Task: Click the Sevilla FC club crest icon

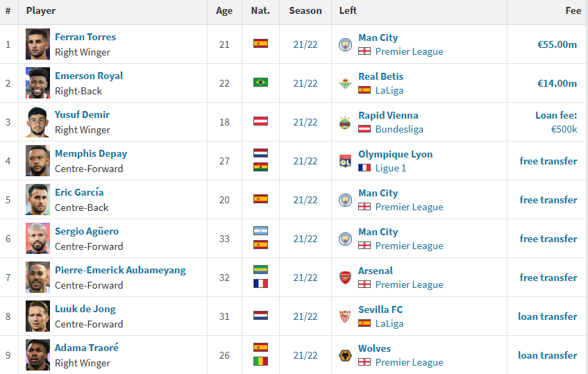Action: pos(345,316)
